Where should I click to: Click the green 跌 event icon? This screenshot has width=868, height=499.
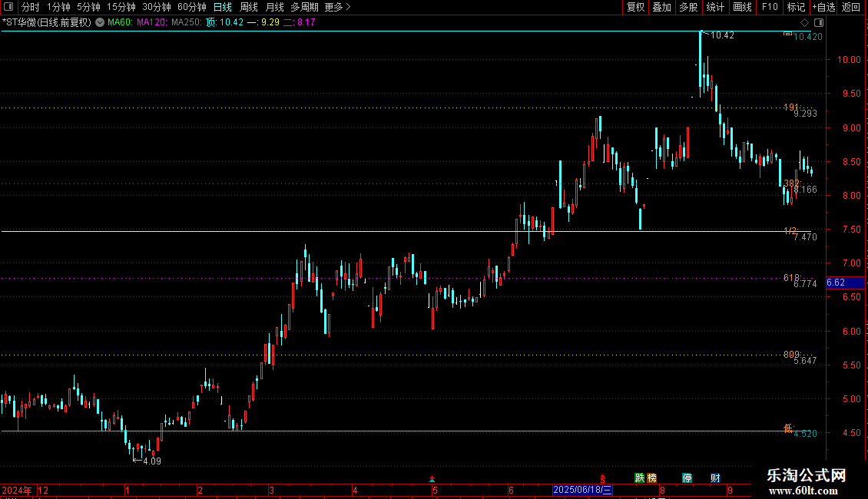click(639, 478)
